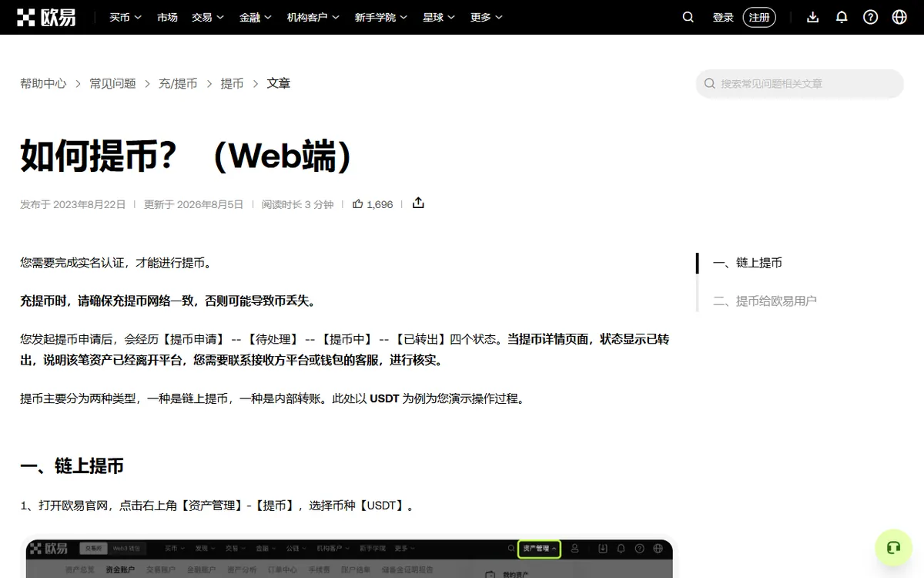Viewport: 924px width, 578px height.
Task: Click the 一、链上提币 section heading
Action: [72, 465]
